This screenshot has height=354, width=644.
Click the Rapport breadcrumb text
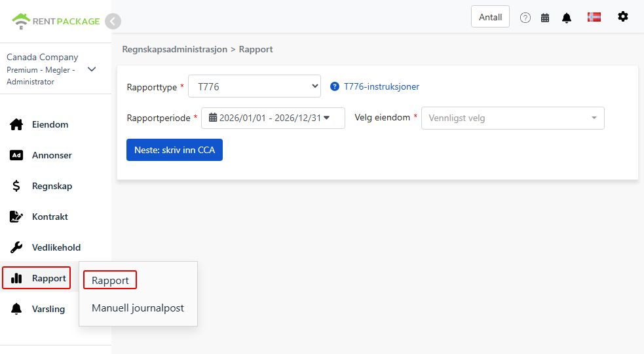click(256, 49)
